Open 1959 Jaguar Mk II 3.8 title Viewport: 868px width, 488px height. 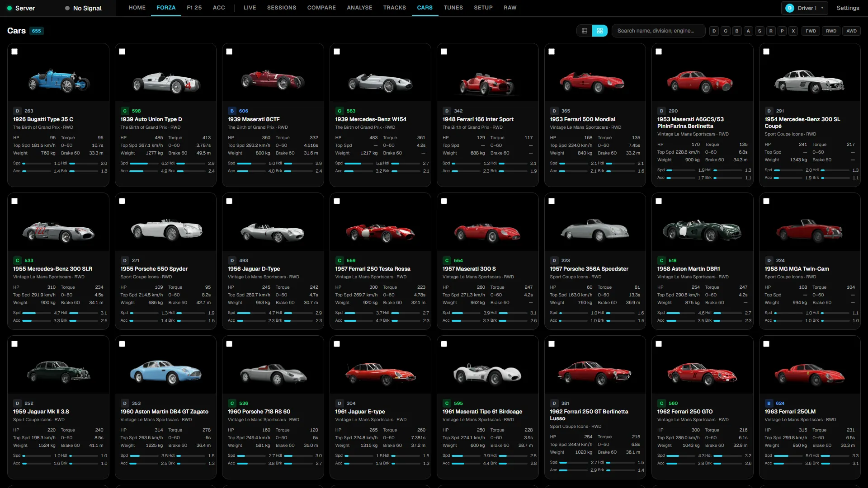click(41, 412)
